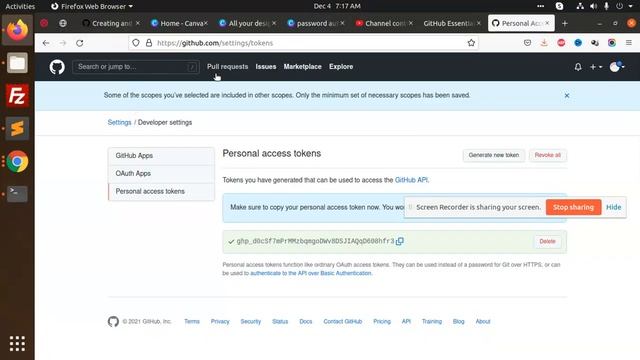Reload the page with the refresh icon
This screenshot has width=640, height=360.
click(x=80, y=43)
